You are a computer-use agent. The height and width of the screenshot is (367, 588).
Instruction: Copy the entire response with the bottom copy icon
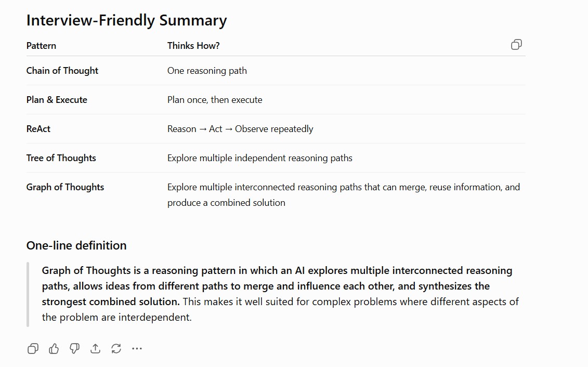33,349
